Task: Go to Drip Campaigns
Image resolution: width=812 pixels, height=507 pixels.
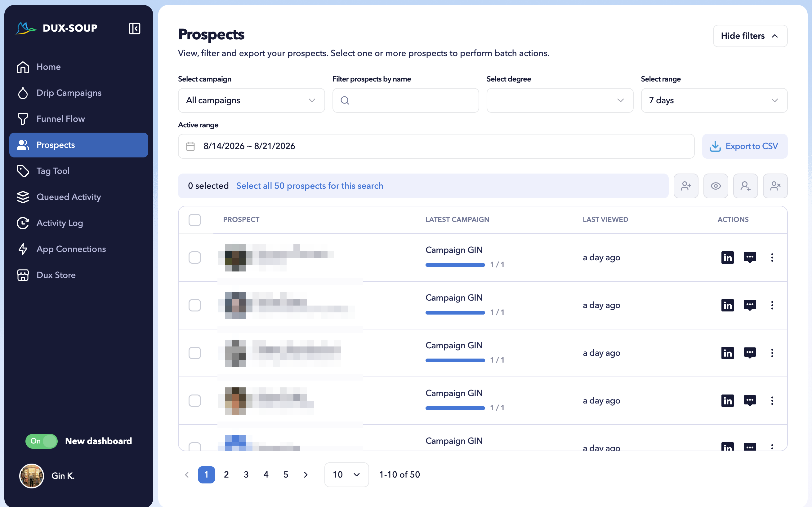Action: [x=78, y=93]
